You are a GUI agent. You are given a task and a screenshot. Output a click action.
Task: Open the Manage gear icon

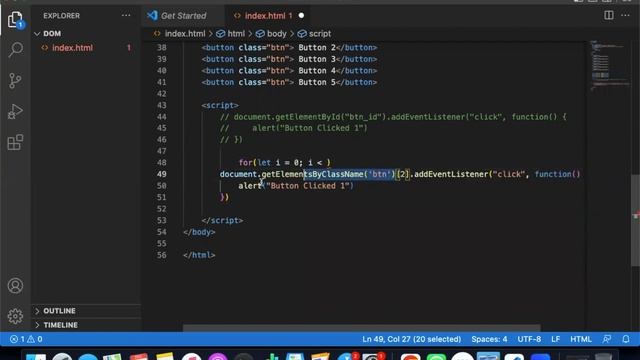[15, 316]
